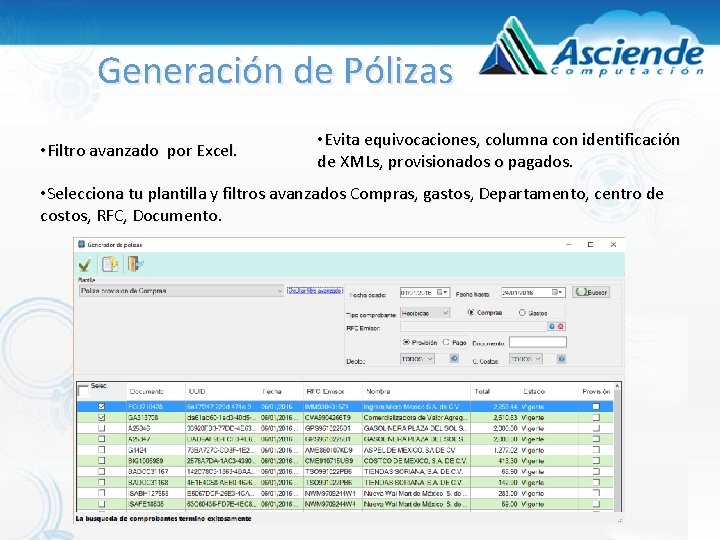Click inside the Documento input field
Screen dimensions: 720x540
click(538, 342)
